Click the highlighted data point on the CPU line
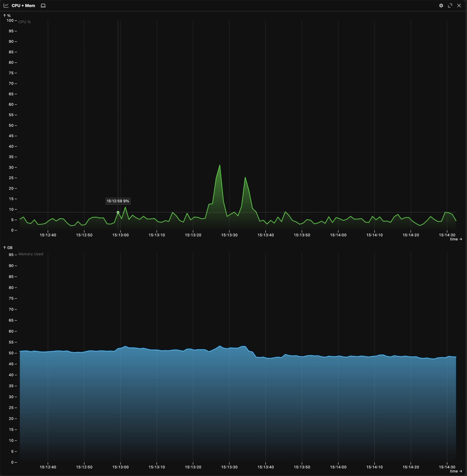 pos(118,212)
